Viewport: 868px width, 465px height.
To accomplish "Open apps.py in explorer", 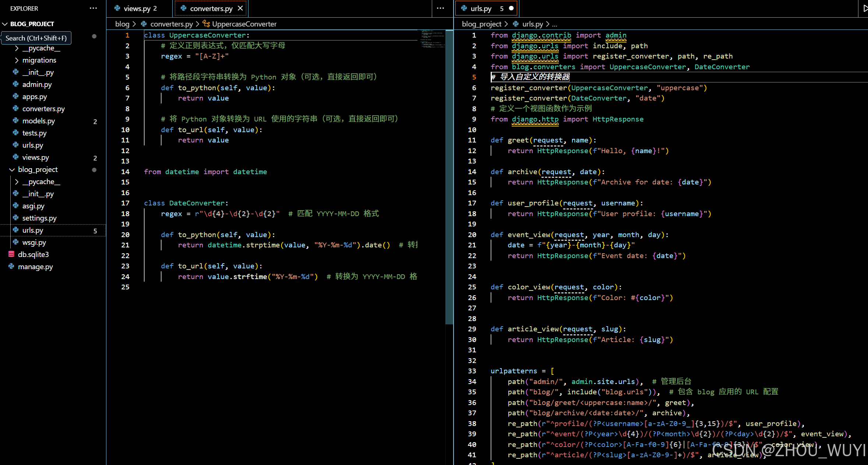I will [35, 97].
